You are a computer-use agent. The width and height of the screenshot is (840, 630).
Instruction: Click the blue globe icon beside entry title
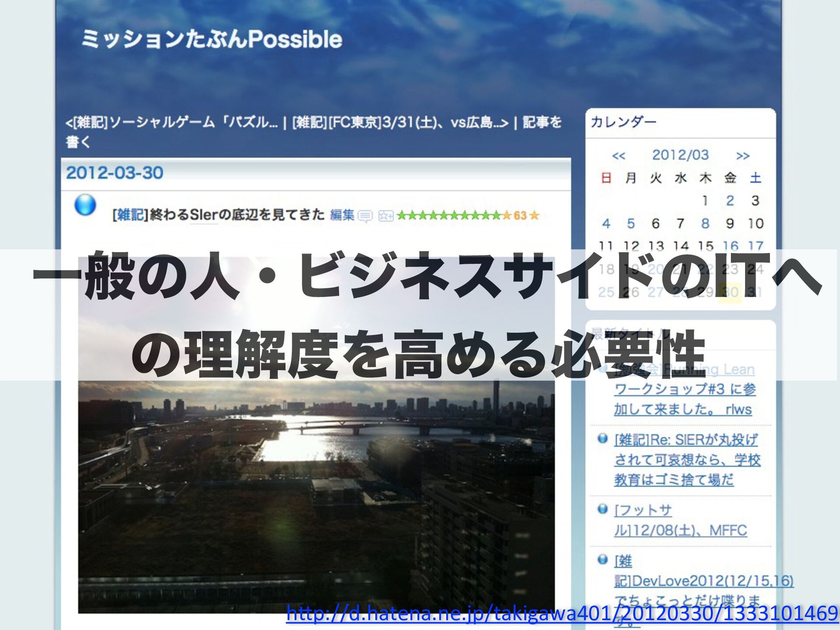(x=85, y=205)
